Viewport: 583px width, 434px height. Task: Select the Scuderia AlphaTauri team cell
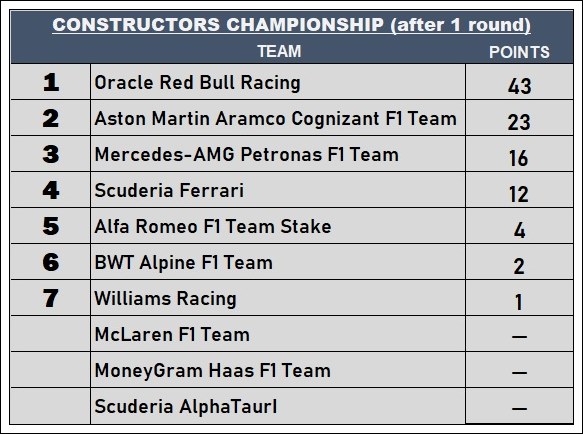coord(278,406)
